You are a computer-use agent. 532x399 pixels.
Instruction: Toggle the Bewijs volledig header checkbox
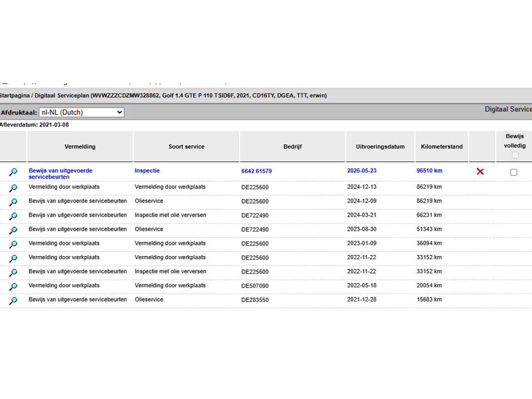coord(515,155)
